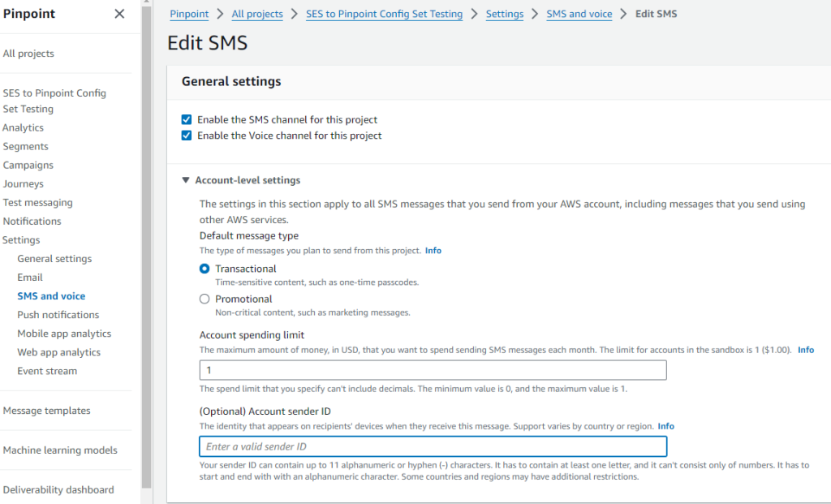Viewport: 831px width, 504px height.
Task: Open Journeys in sidebar
Action: 24,184
